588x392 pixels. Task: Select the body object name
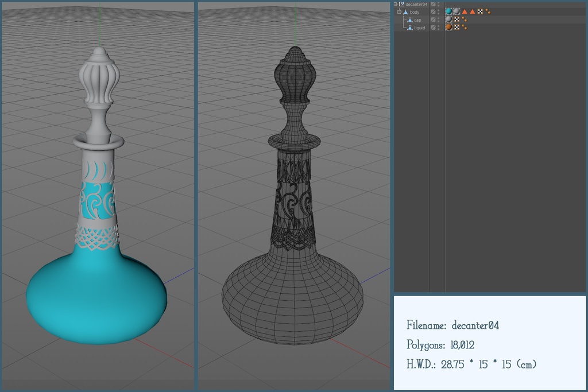pos(415,13)
